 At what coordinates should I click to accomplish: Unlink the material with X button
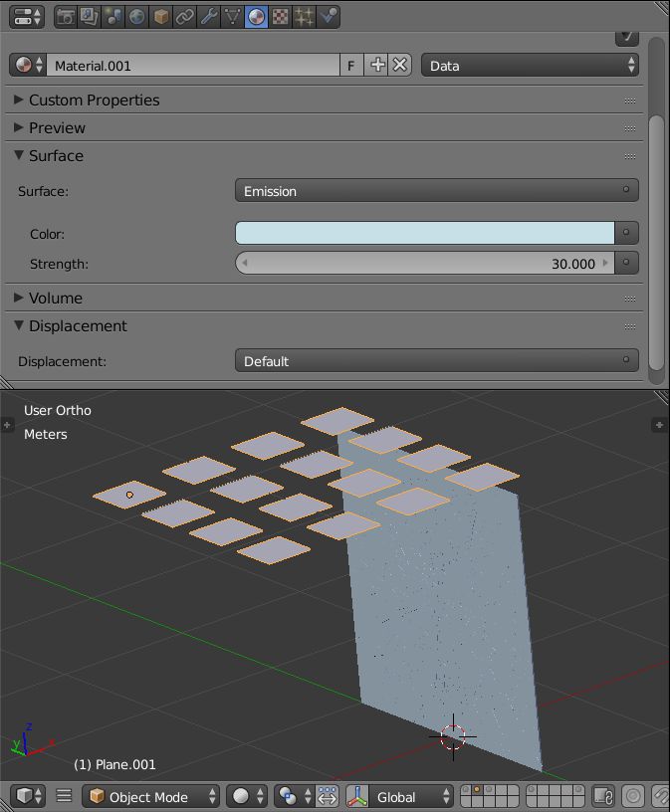pyautogui.click(x=400, y=66)
